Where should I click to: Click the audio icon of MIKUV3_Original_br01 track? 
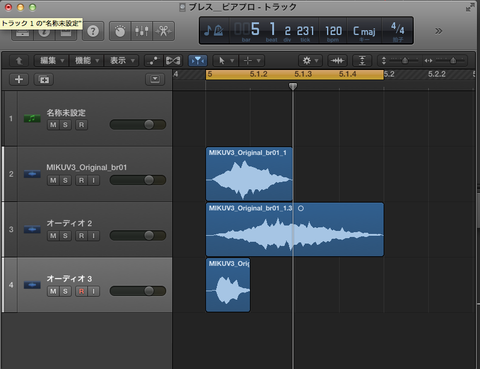[x=32, y=174]
